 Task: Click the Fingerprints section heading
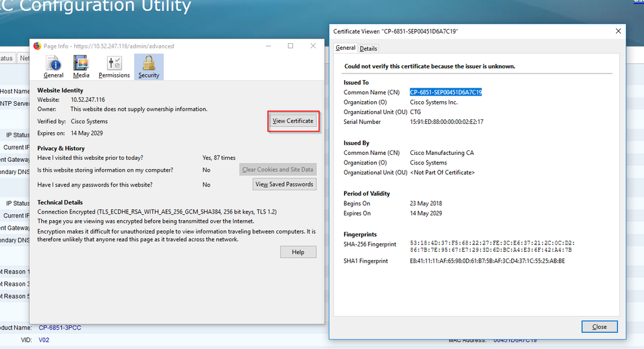click(360, 234)
